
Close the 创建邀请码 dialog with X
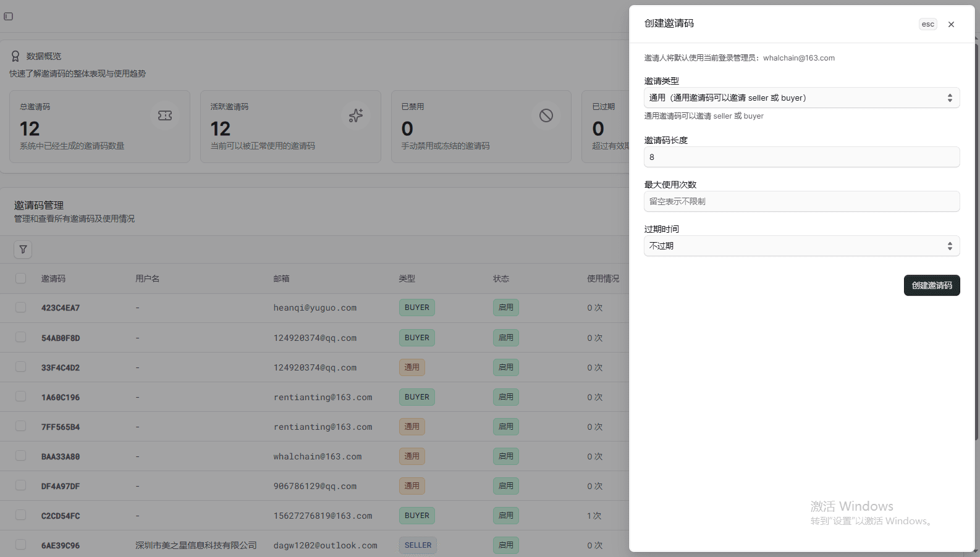point(951,25)
